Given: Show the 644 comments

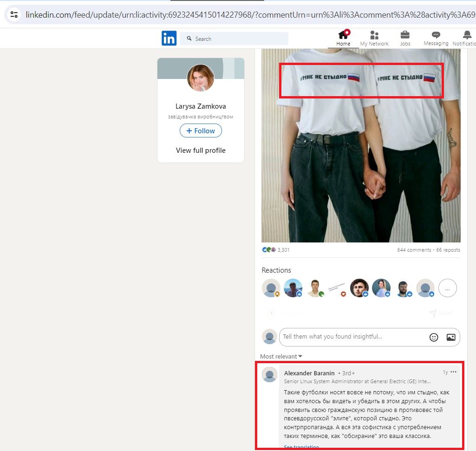Looking at the screenshot, I should 414,250.
